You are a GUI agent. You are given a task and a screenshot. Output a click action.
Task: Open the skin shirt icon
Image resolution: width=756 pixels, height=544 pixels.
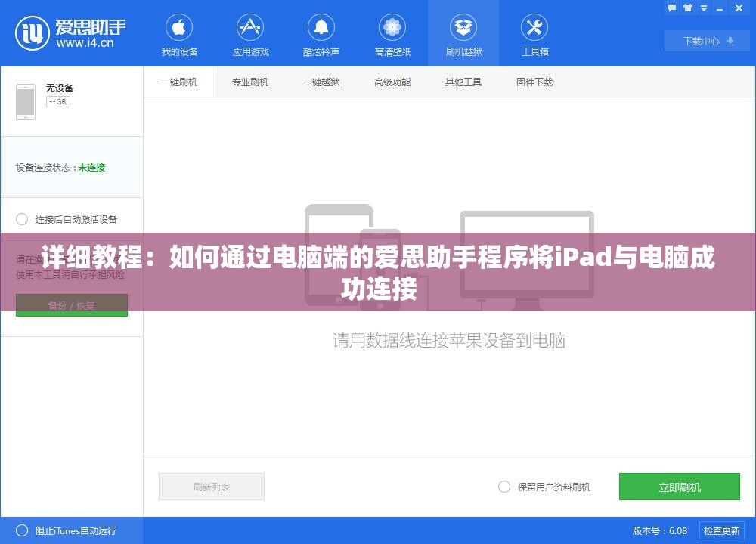[x=688, y=8]
